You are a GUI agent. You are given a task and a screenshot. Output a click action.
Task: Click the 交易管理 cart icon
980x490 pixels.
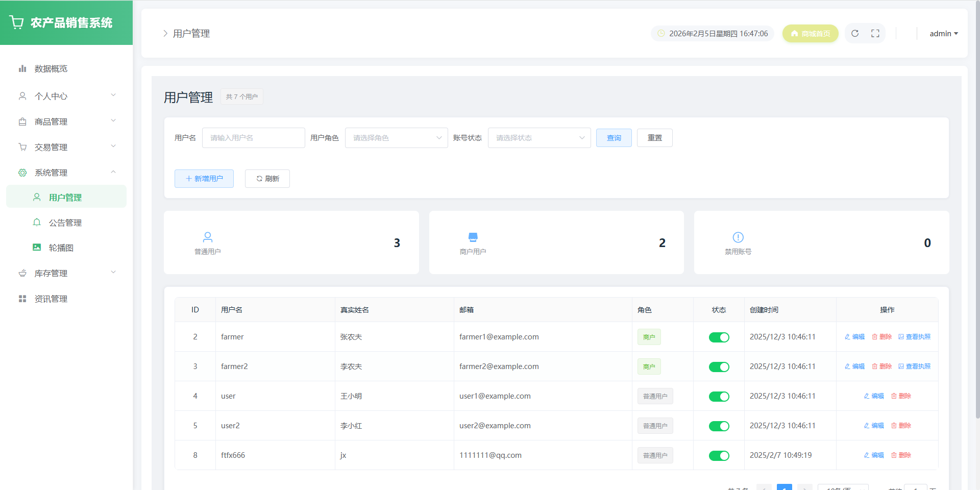coord(22,147)
